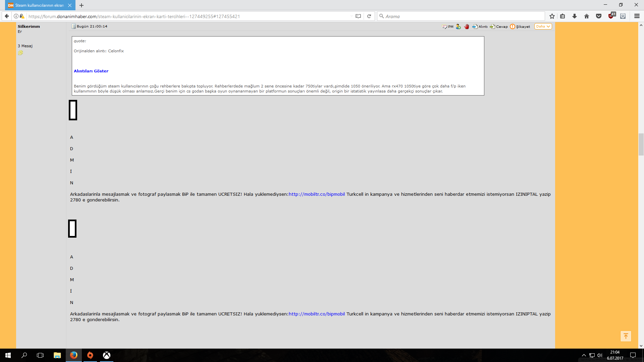The height and width of the screenshot is (362, 644).
Task: Expand Alıntıları Göster in quote
Action: tap(91, 71)
